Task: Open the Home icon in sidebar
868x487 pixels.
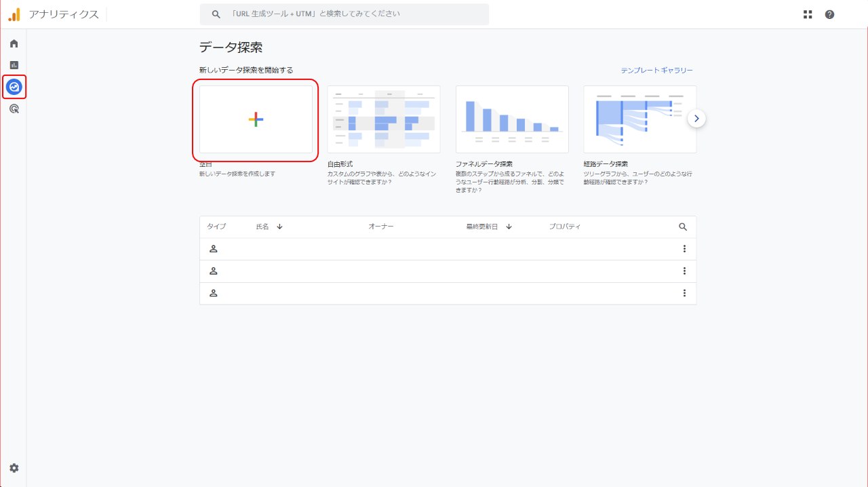Action: tap(14, 43)
